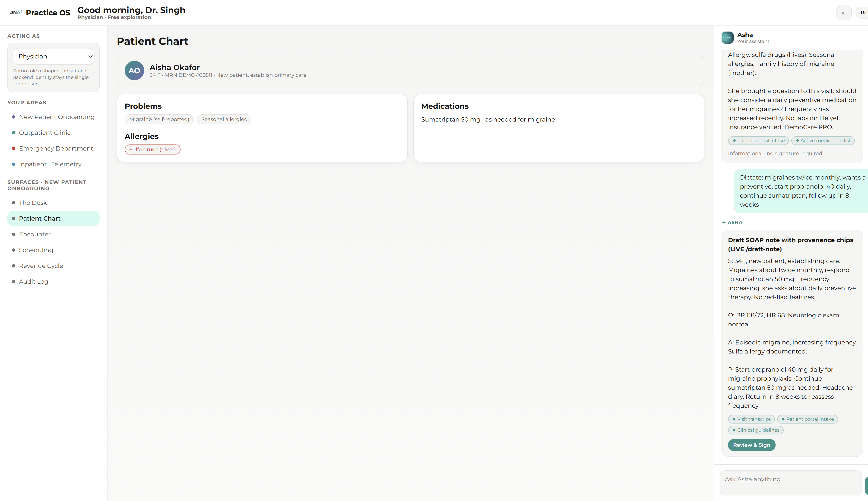868x501 pixels.
Task: Click Visit transcript provenance chip
Action: pos(751,419)
